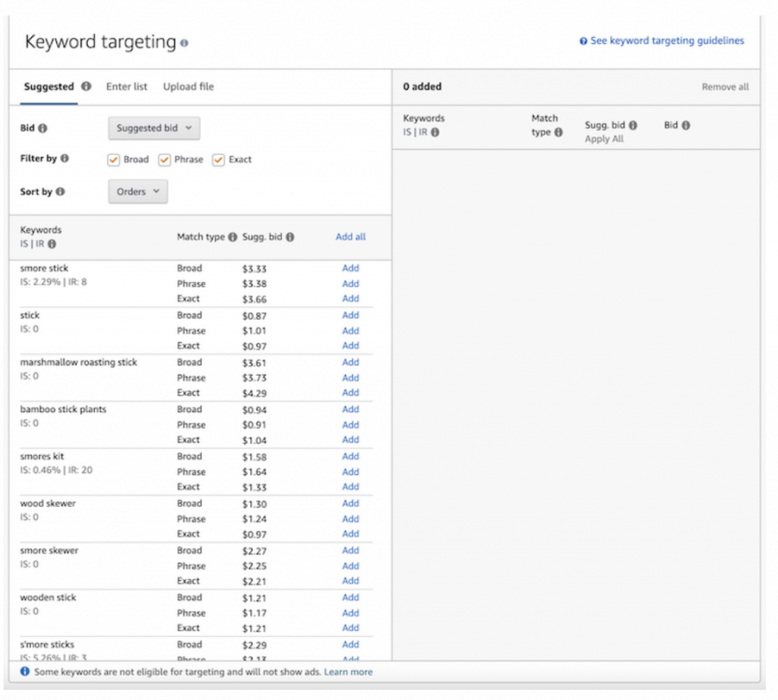This screenshot has height=700, width=778.
Task: Add smore stick as Broad match
Action: tap(350, 268)
